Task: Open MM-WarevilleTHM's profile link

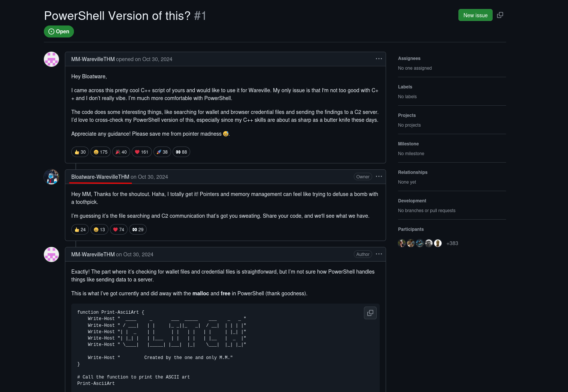Action: coord(93,59)
